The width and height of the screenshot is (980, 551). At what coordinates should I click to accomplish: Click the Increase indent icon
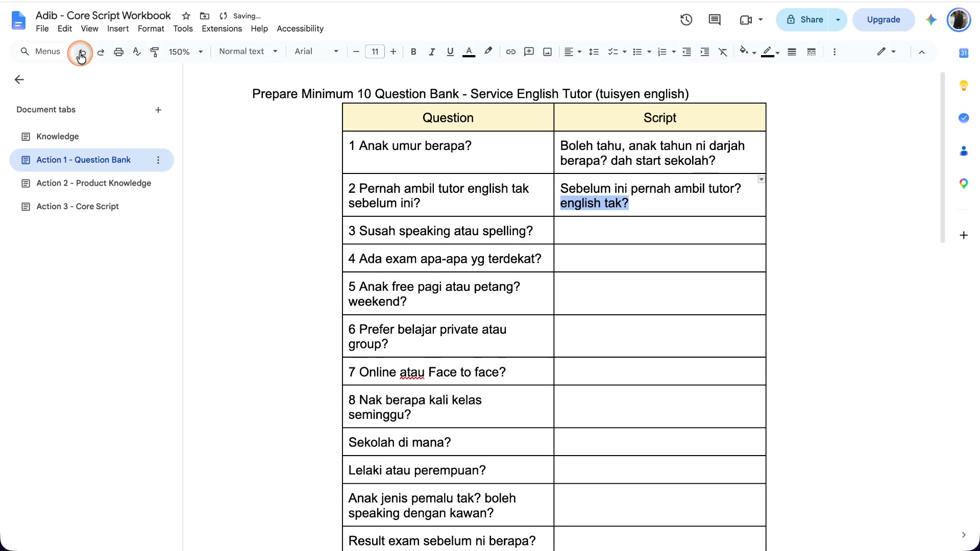coord(705,52)
